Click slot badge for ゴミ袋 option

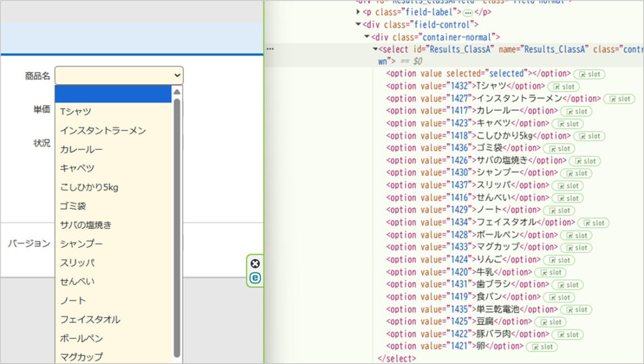[559, 148]
